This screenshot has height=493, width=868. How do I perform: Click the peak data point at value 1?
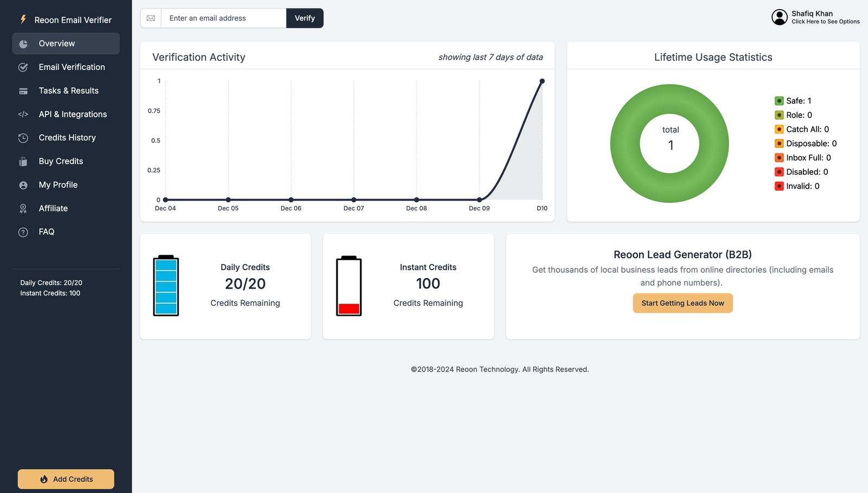(542, 81)
